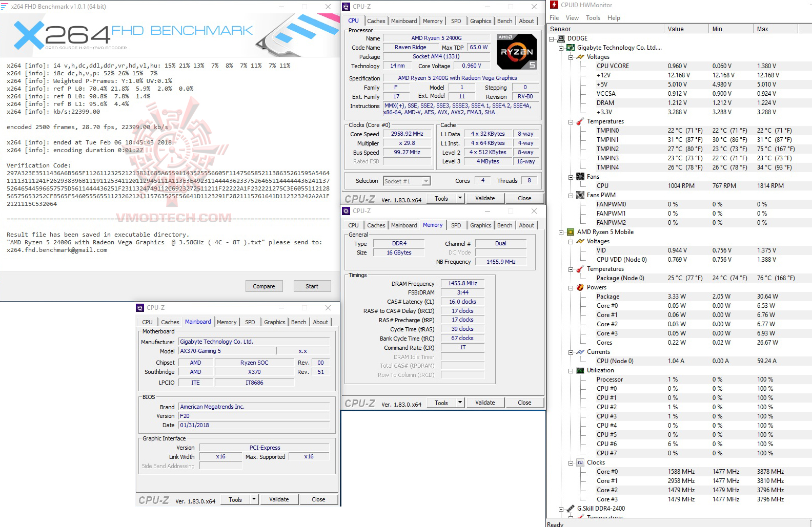This screenshot has height=527, width=812.
Task: Collapse the DODGE tree node
Action: tap(552, 38)
